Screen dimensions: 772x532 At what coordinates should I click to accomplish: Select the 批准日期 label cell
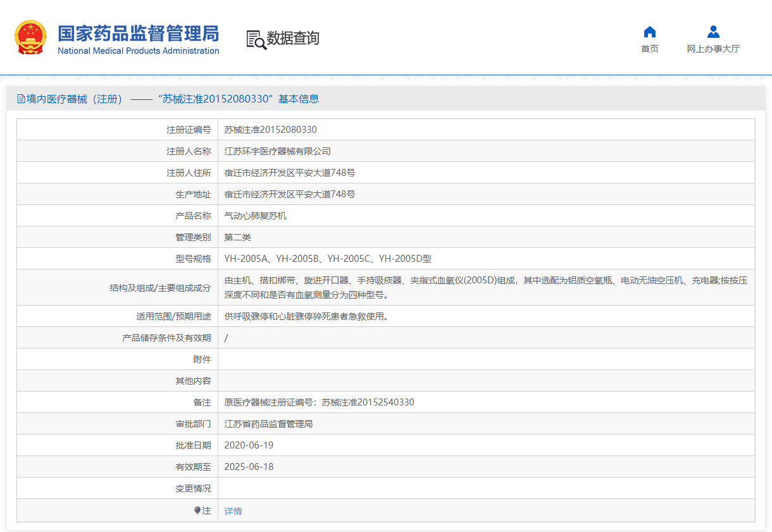coord(117,445)
